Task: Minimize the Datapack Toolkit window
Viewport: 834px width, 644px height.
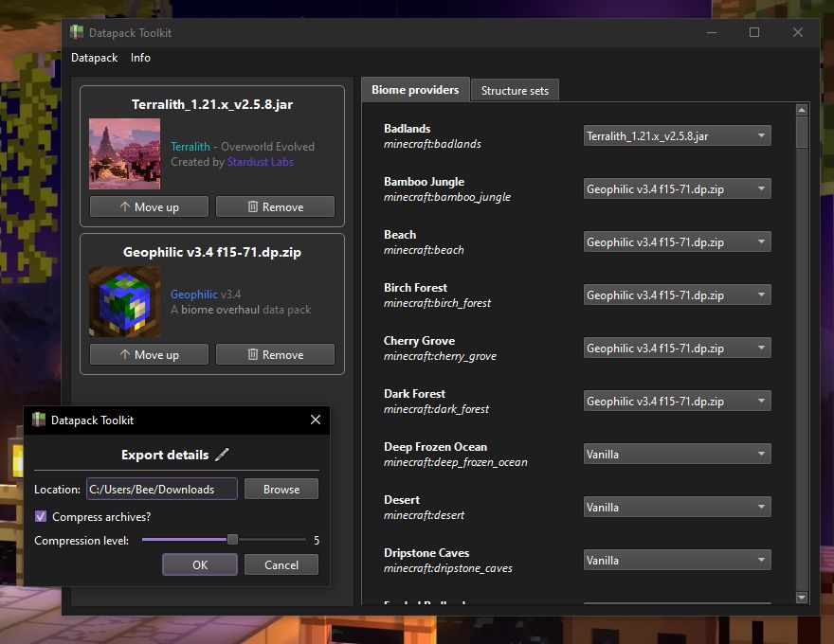Action: [x=712, y=32]
